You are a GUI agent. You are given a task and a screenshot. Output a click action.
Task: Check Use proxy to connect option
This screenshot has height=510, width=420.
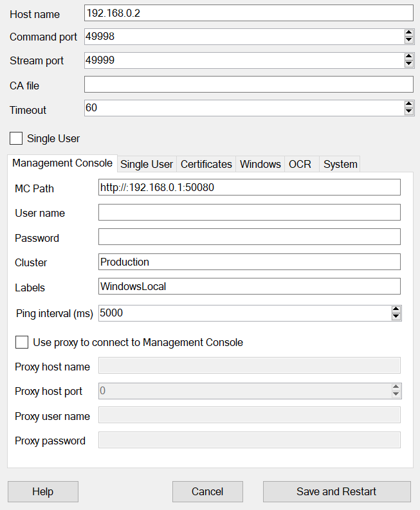22,342
